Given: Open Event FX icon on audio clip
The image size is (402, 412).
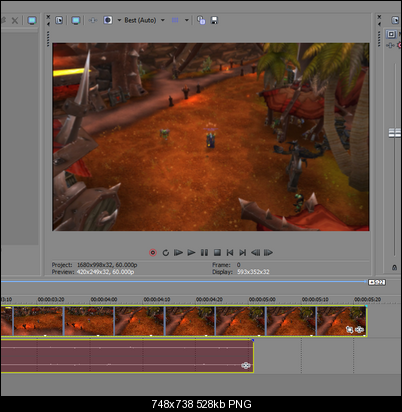Looking at the screenshot, I should pyautogui.click(x=246, y=366).
